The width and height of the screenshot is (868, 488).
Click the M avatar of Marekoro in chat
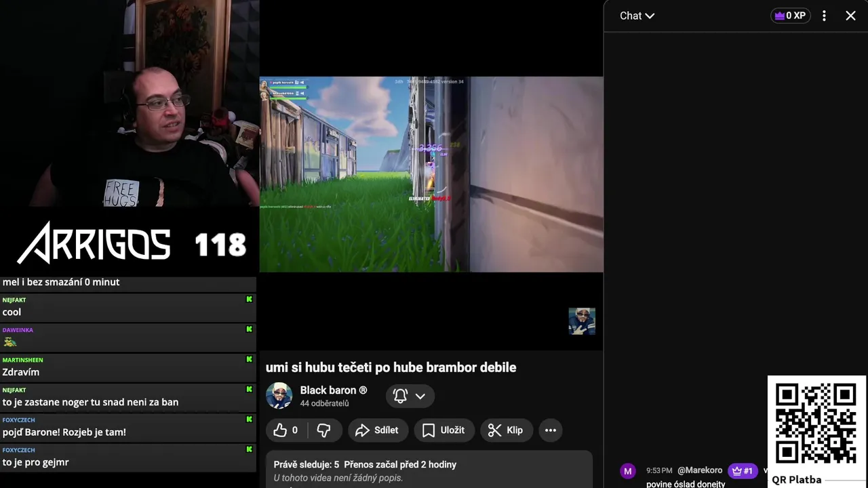point(628,471)
